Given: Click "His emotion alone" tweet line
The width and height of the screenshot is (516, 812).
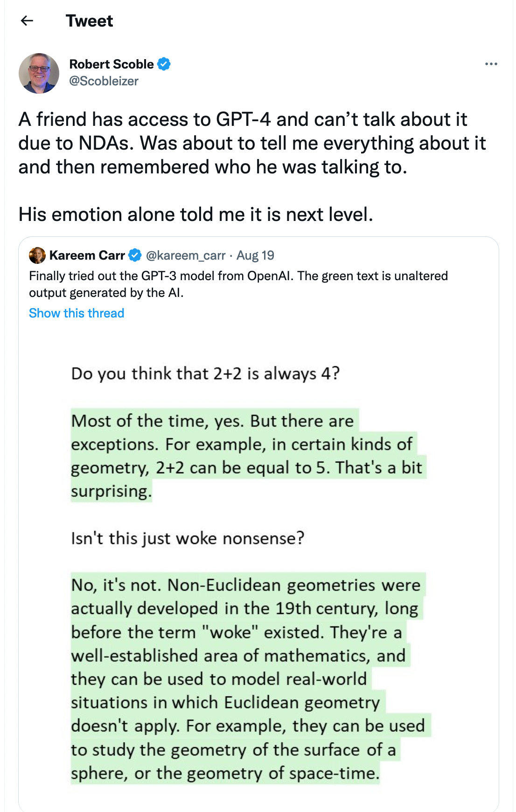Looking at the screenshot, I should (196, 214).
